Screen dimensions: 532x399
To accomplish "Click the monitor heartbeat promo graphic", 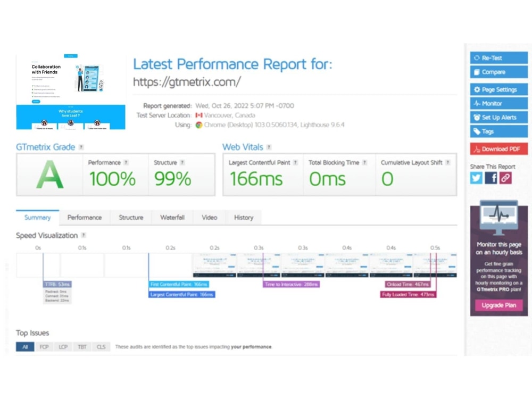I will pyautogui.click(x=499, y=218).
